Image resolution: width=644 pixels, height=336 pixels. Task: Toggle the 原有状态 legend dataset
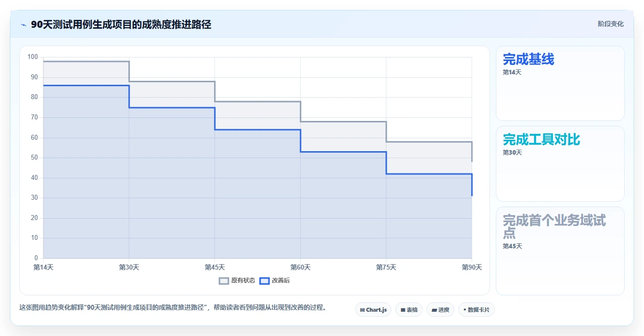tap(237, 280)
